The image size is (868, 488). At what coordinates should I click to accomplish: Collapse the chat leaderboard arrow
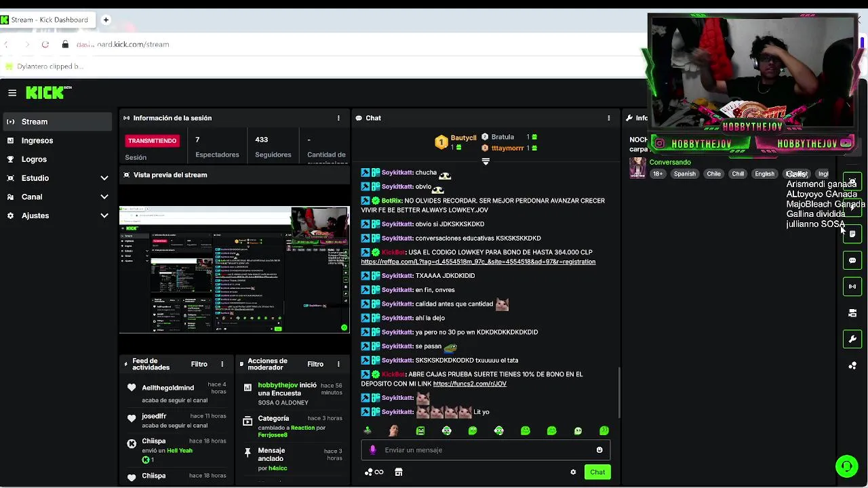point(486,161)
